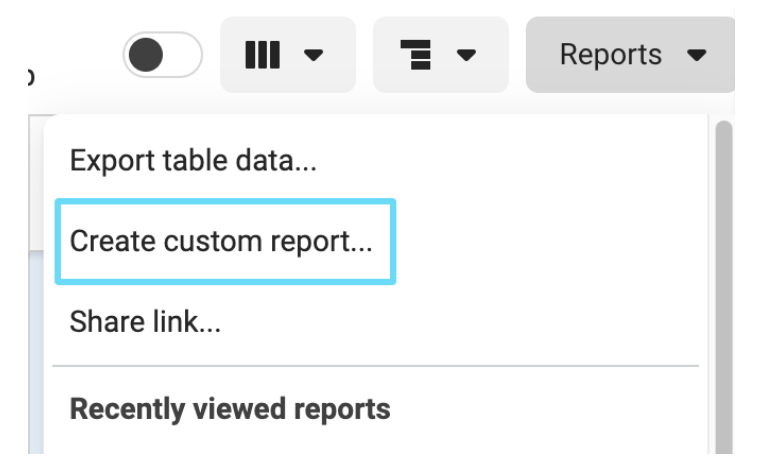The image size is (760, 472).
Task: Click the gray table header strip behind menu
Action: coord(36,183)
